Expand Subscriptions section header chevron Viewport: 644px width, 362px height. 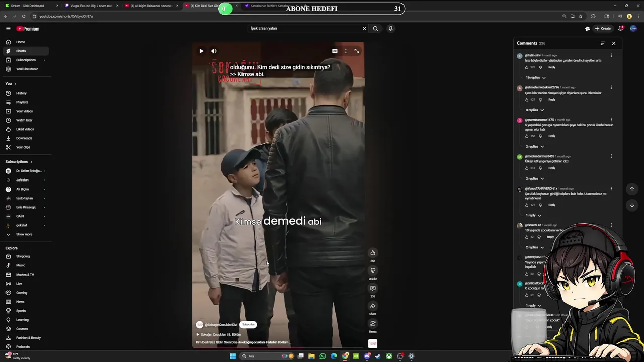pyautogui.click(x=31, y=162)
